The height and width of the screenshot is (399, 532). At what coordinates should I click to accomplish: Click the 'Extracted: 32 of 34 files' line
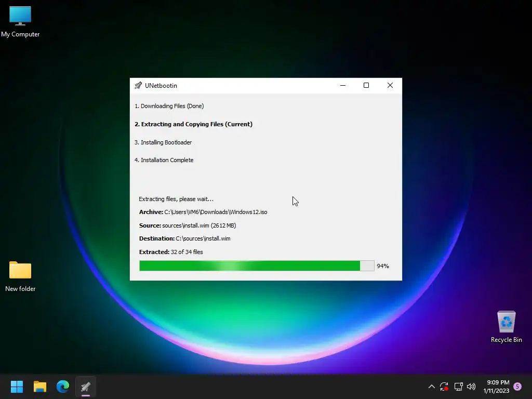pyautogui.click(x=171, y=252)
